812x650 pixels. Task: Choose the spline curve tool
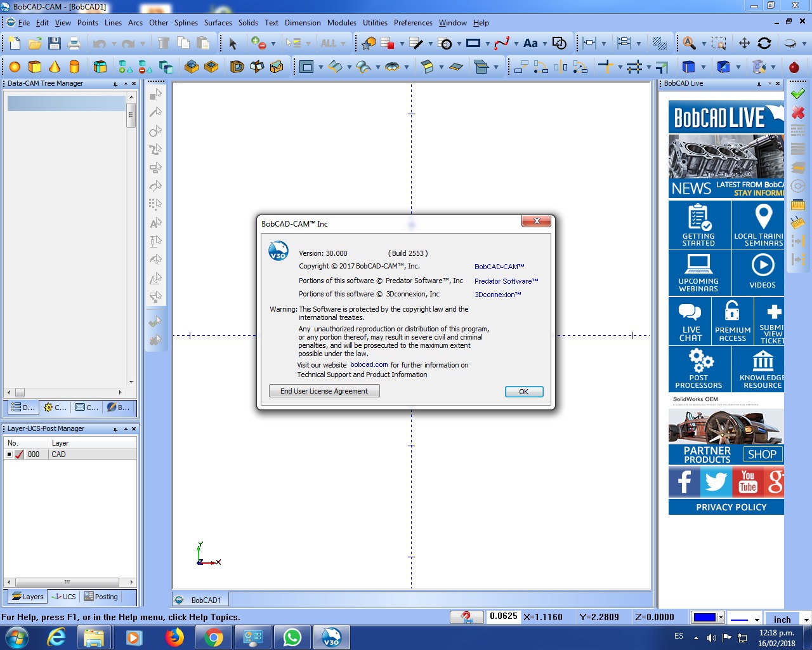(502, 43)
